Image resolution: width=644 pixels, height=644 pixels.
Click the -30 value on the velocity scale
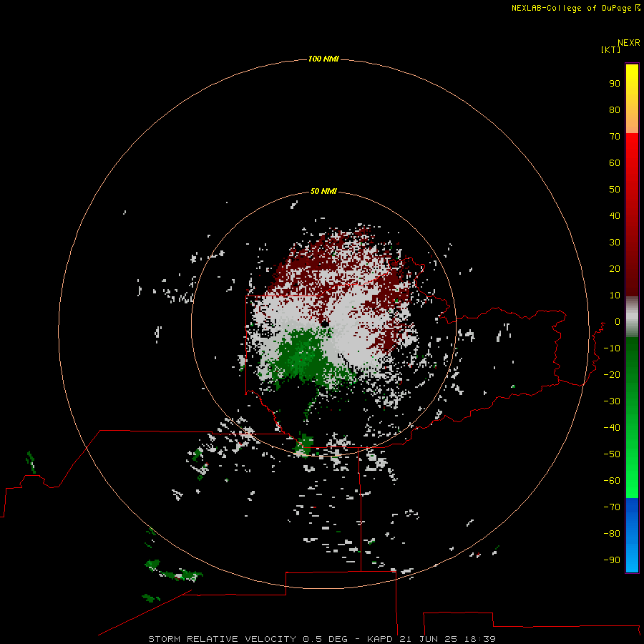pos(612,401)
